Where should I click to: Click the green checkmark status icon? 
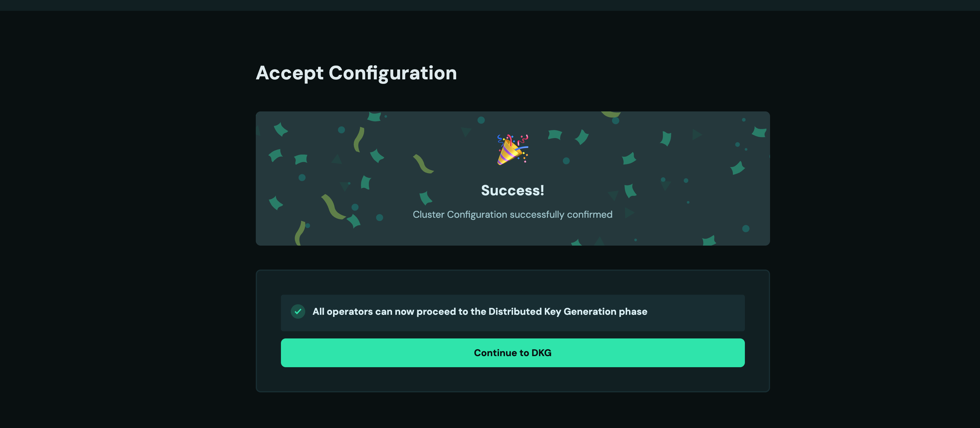pos(298,311)
